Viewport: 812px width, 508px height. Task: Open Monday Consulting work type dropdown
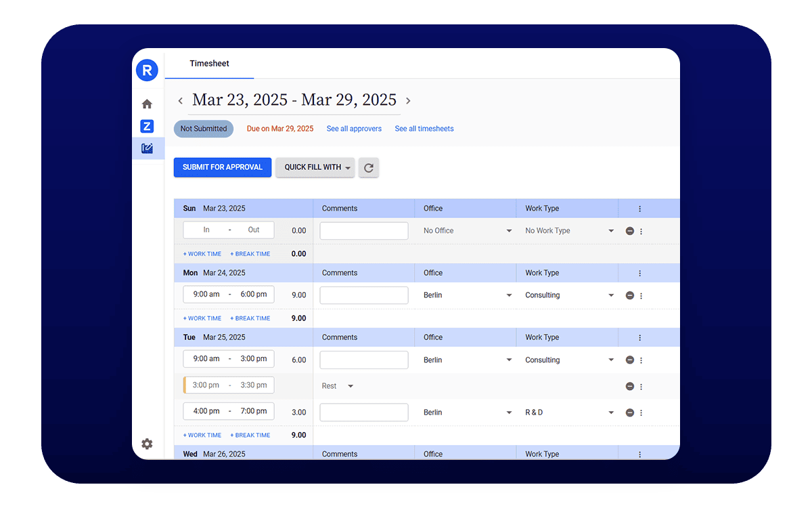(x=570, y=295)
